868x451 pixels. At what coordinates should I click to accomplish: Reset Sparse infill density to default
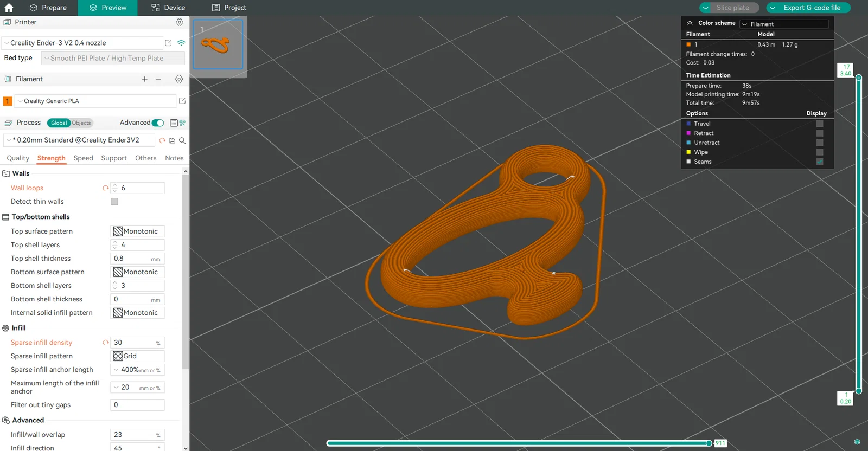pyautogui.click(x=106, y=343)
